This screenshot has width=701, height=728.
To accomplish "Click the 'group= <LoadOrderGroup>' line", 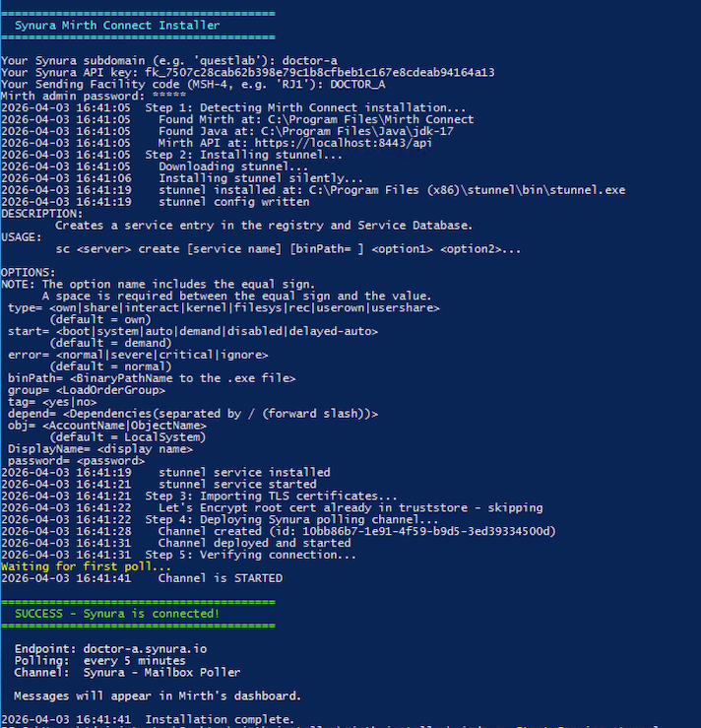I will [87, 390].
